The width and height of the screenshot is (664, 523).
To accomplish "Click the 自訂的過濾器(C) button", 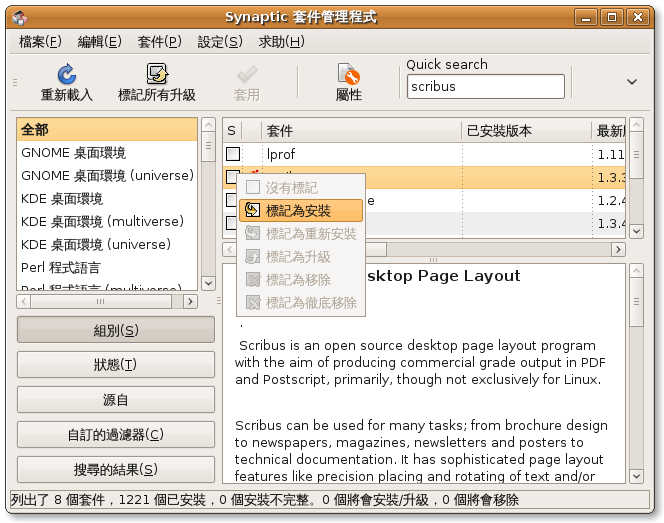I will click(116, 434).
